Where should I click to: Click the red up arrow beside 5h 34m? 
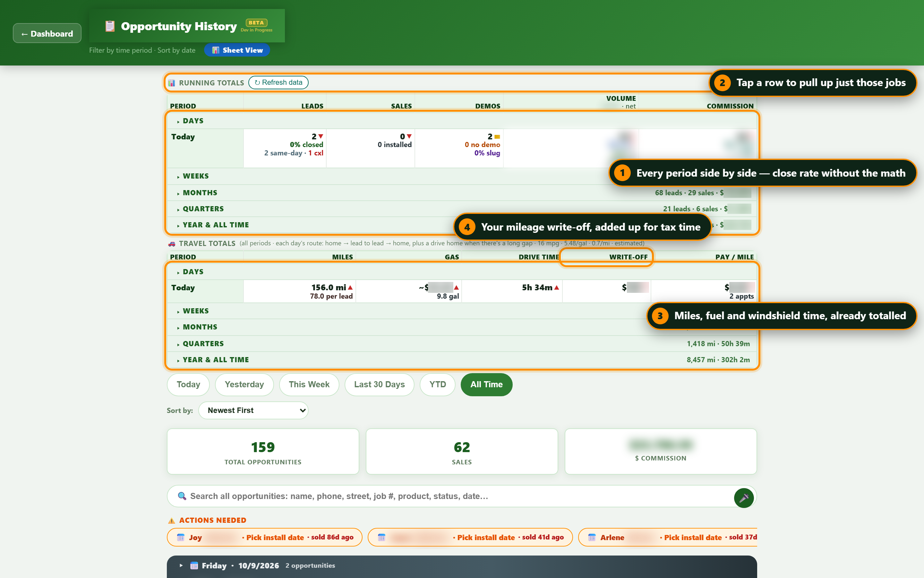point(557,287)
